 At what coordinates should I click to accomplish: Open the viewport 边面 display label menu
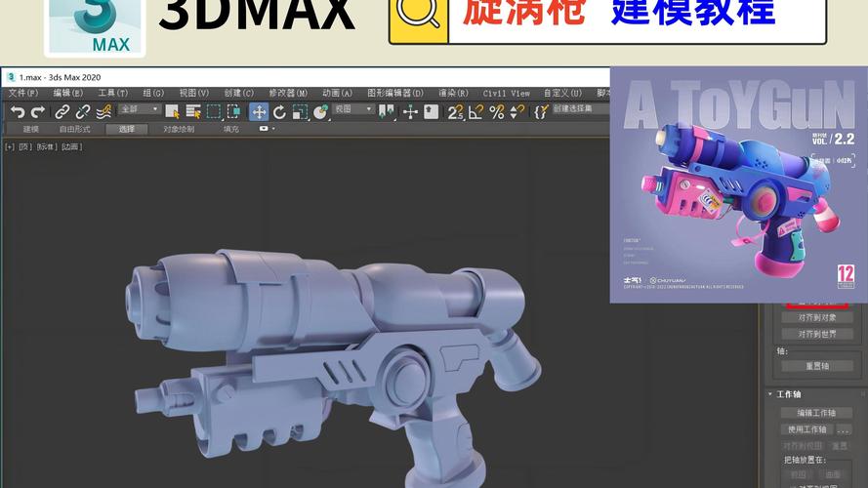(x=71, y=146)
